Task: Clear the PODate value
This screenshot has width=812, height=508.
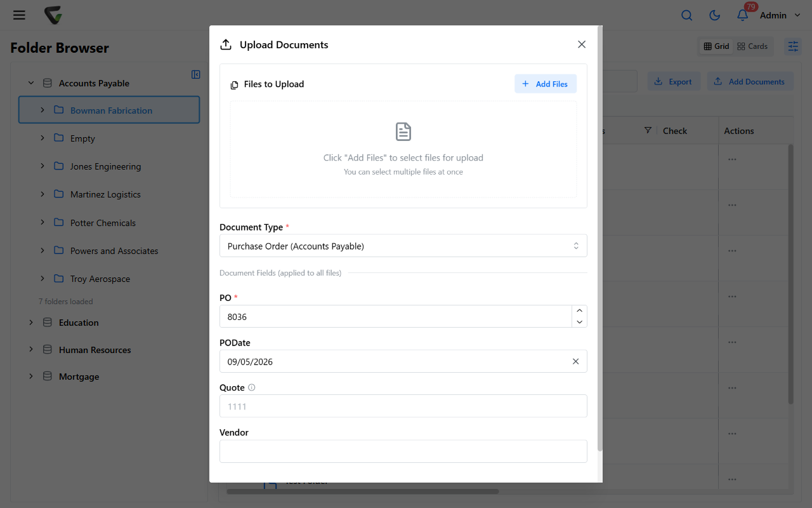Action: pos(576,361)
